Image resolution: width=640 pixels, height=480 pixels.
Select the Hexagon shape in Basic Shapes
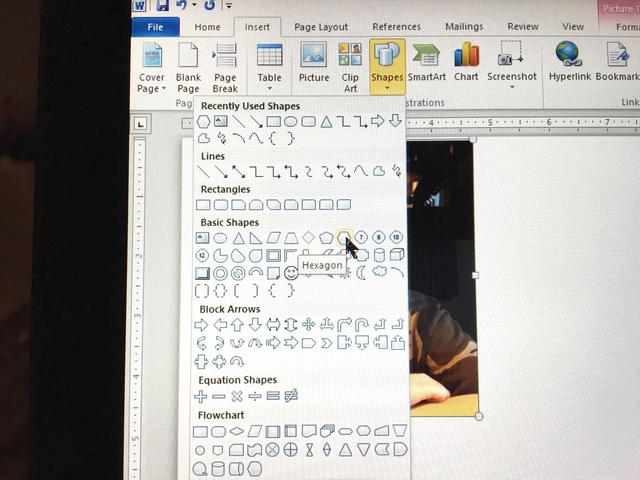click(344, 237)
